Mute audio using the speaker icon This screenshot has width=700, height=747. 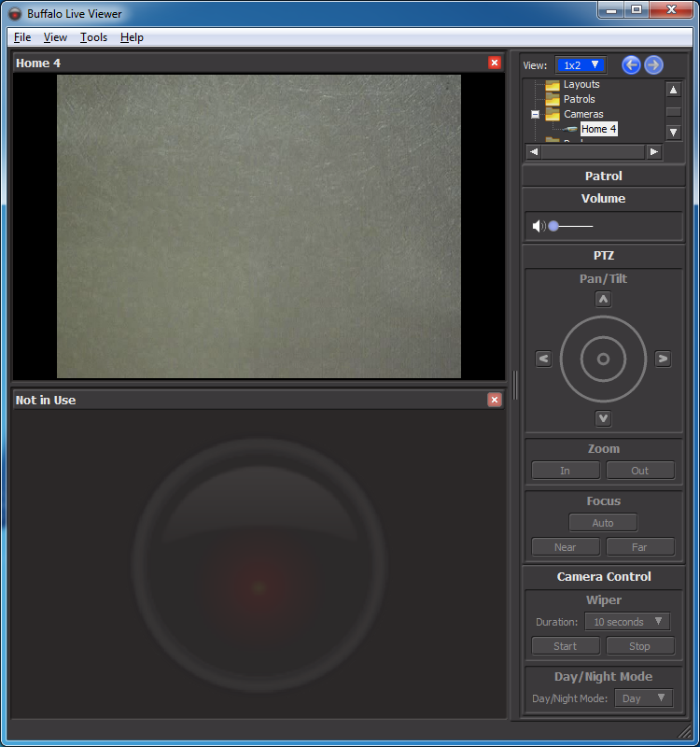coord(538,226)
